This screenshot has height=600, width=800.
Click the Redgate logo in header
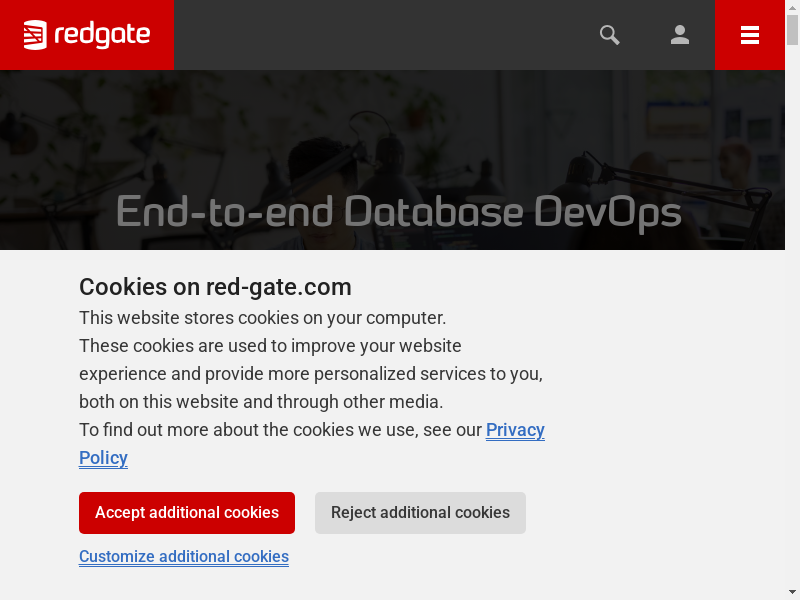(87, 35)
